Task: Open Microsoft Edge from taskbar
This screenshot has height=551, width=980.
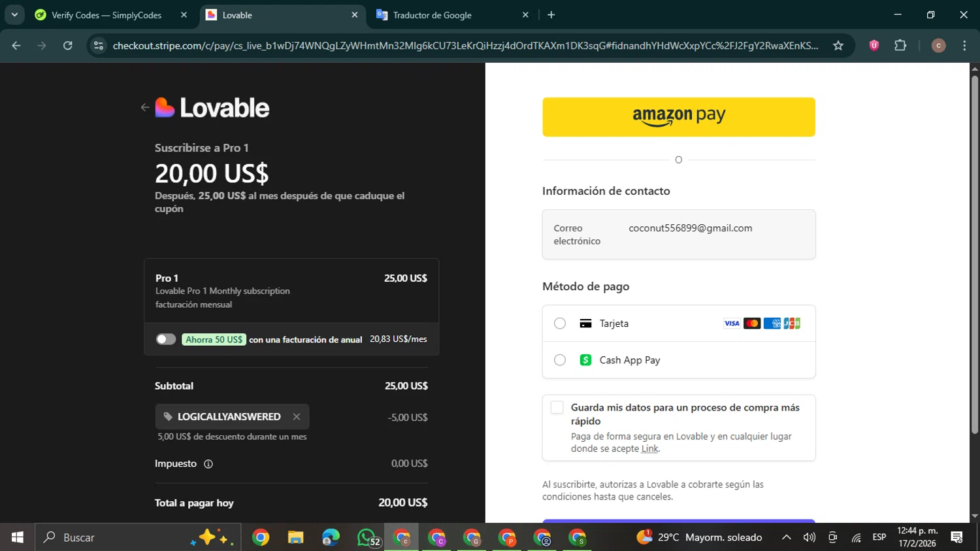Action: (331, 538)
